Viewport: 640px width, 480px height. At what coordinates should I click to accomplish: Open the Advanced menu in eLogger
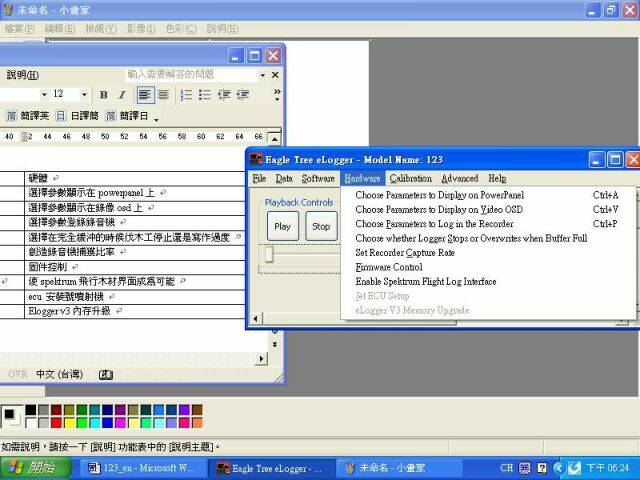(x=460, y=178)
